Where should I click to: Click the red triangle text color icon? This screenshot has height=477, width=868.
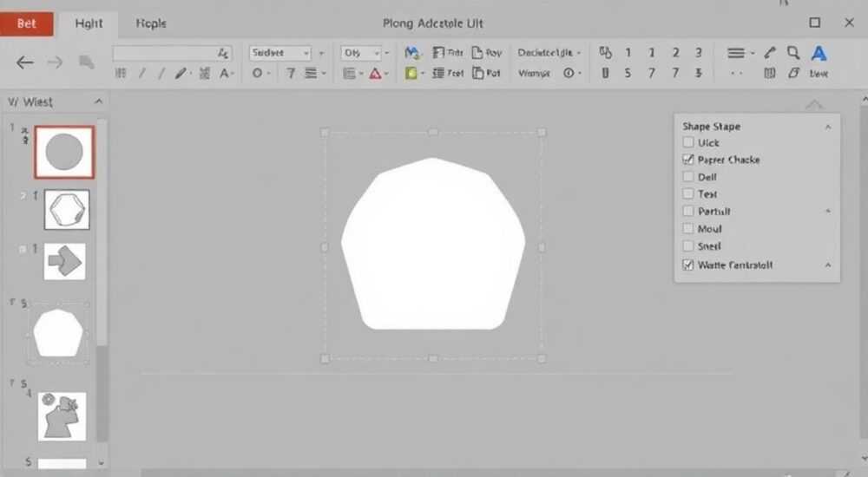(x=375, y=73)
